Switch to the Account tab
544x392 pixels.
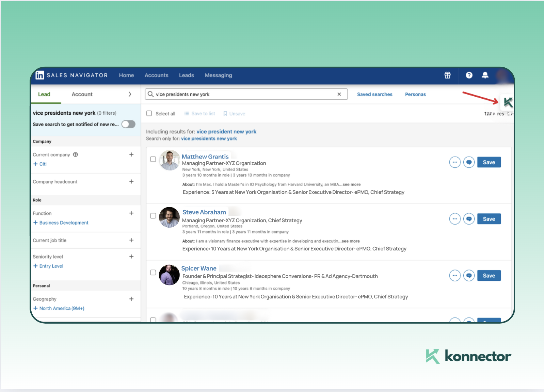click(82, 94)
